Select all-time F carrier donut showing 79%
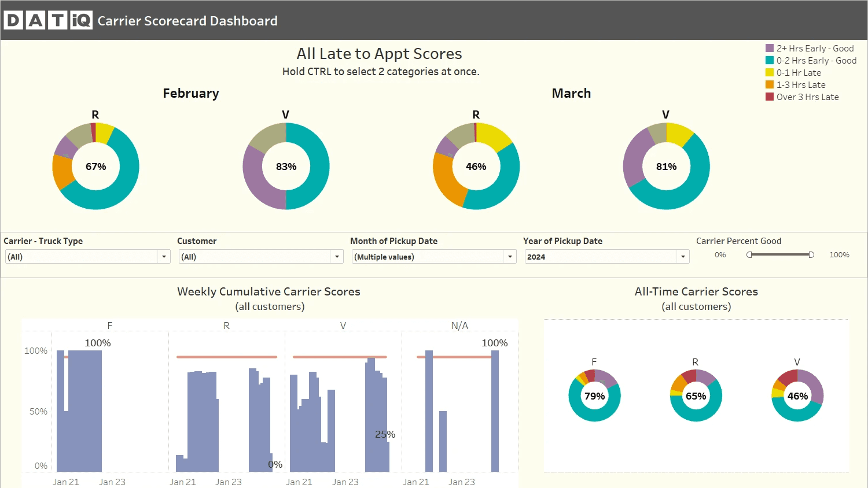Image resolution: width=868 pixels, height=488 pixels. click(x=594, y=396)
